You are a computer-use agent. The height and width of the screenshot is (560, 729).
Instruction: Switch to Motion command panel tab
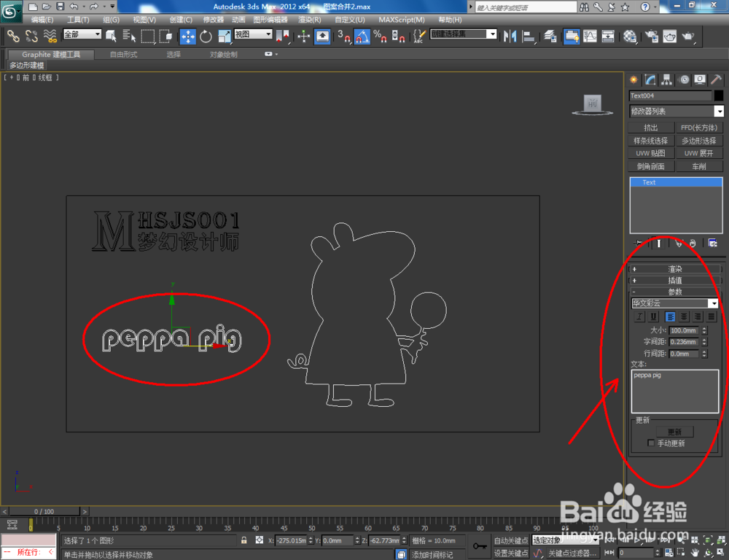[x=684, y=80]
